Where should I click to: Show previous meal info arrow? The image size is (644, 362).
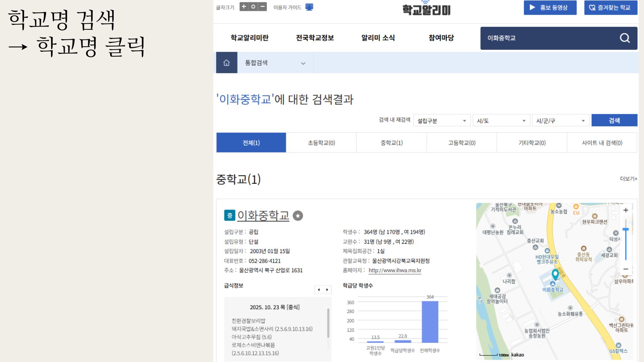click(319, 290)
